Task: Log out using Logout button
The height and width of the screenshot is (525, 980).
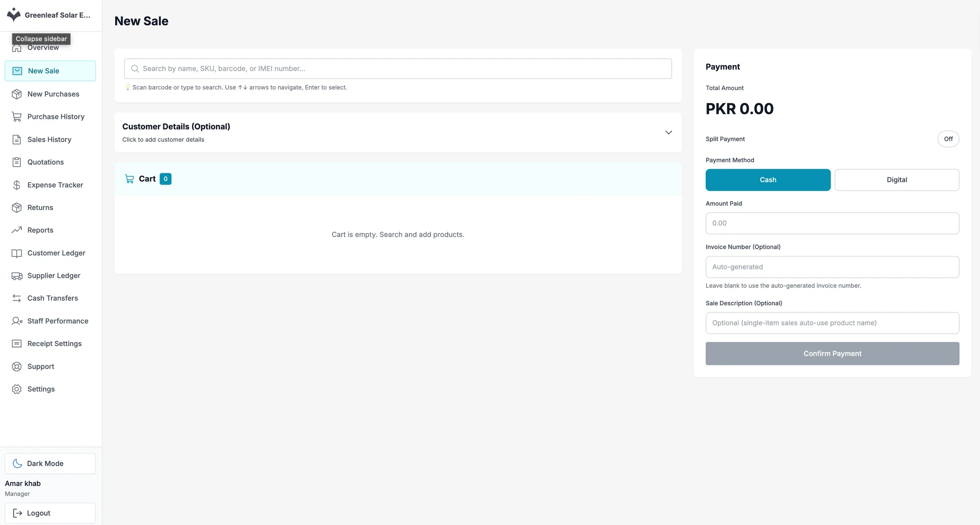Action: coord(50,513)
